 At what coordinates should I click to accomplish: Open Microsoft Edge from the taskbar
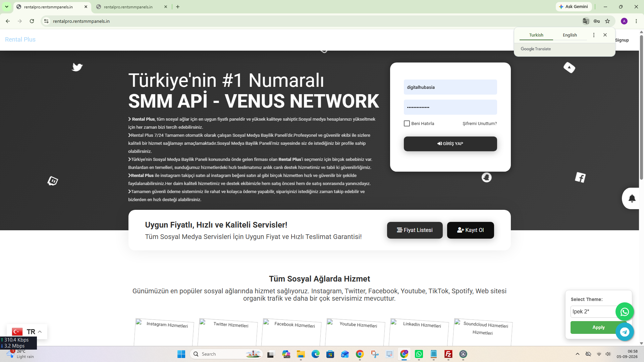(x=315, y=354)
